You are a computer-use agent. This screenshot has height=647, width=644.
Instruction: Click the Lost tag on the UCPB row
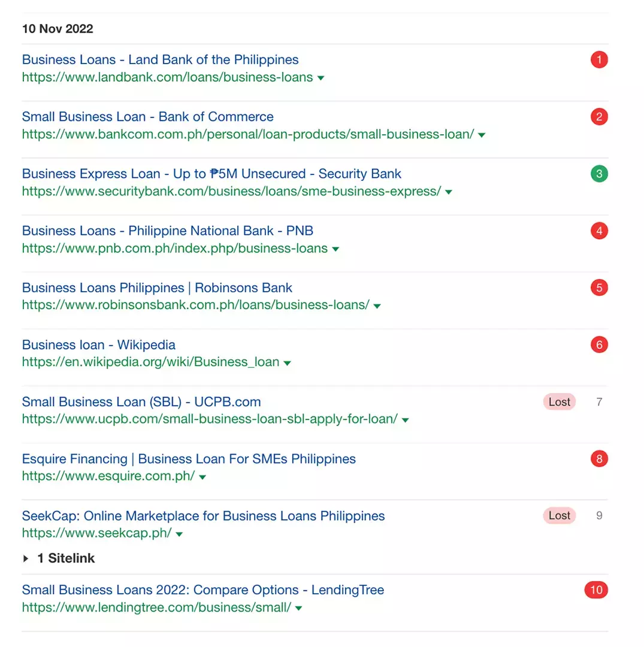[559, 401]
